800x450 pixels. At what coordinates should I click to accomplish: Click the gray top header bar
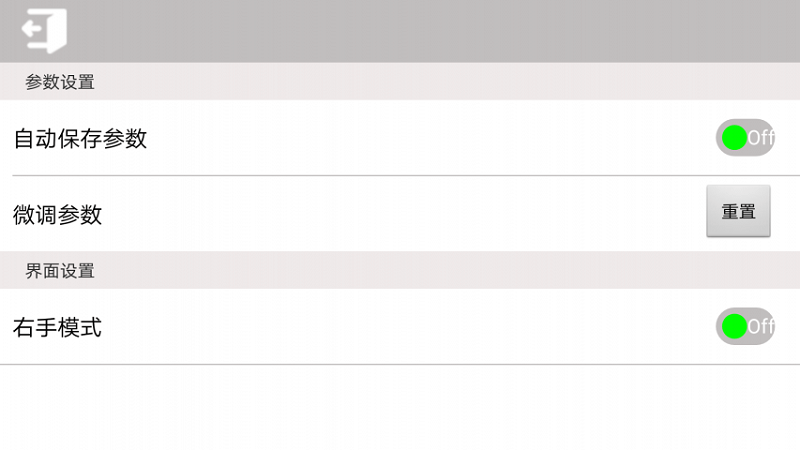coord(400,31)
